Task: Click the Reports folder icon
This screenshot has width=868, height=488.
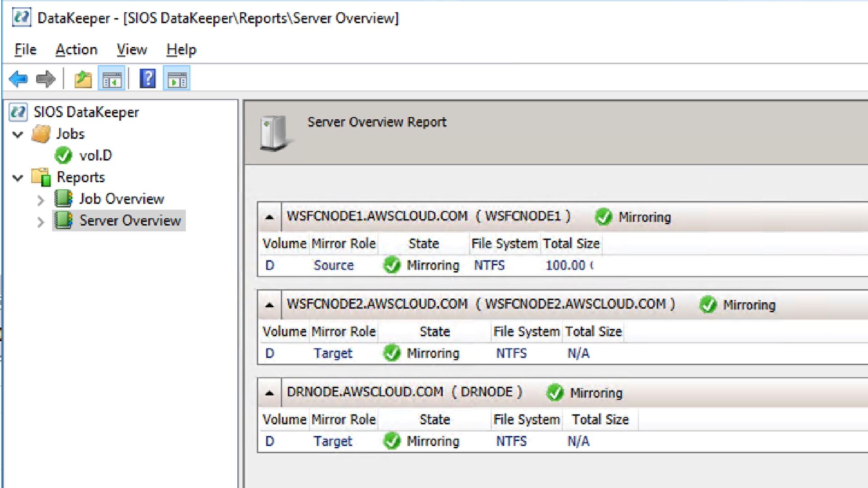Action: point(41,177)
